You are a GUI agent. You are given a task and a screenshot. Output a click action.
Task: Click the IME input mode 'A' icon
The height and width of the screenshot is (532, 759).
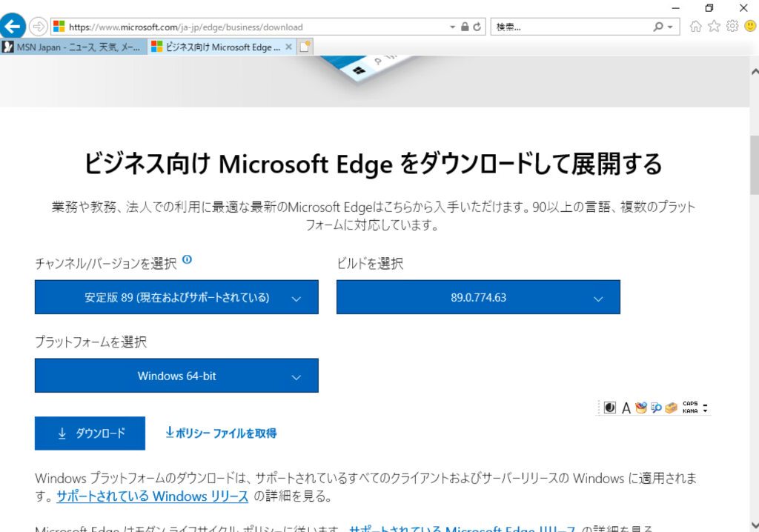pos(626,408)
